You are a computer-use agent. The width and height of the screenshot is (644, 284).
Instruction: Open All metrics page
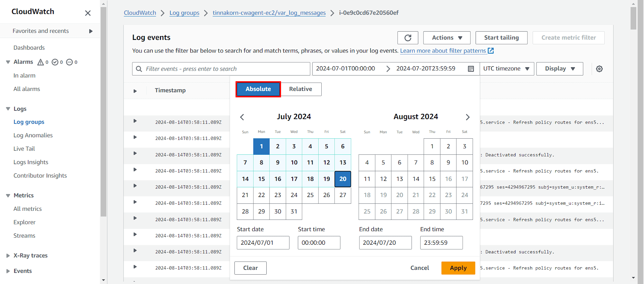[28, 209]
